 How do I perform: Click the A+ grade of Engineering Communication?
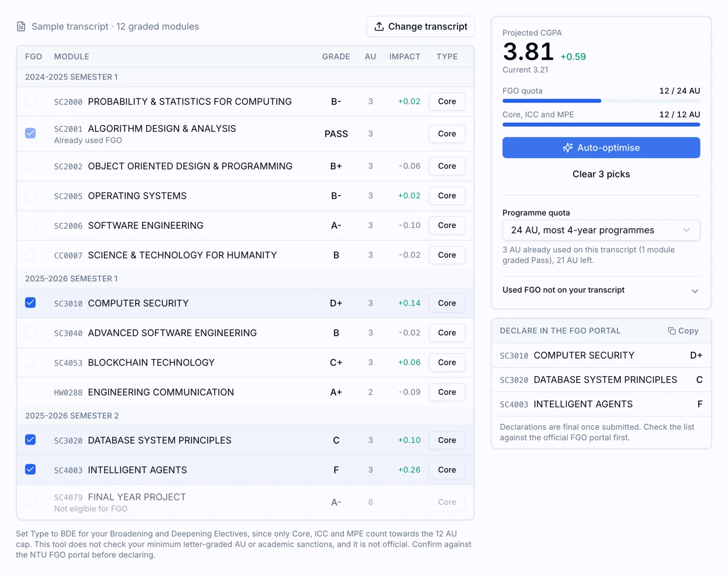(336, 392)
